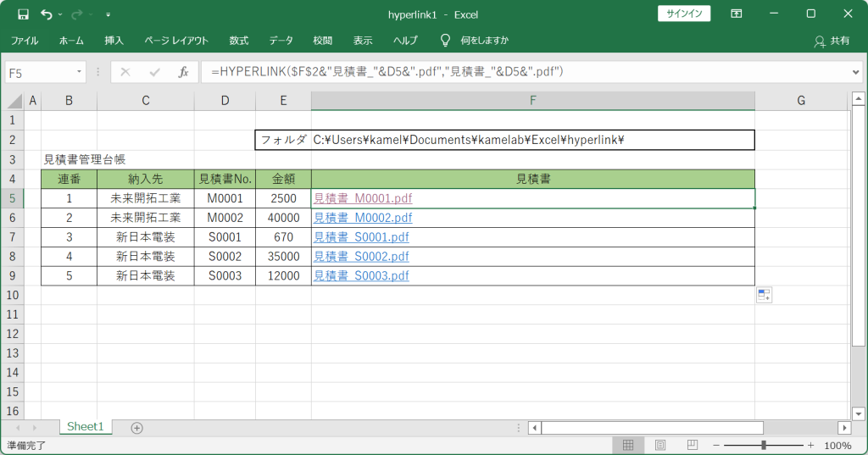Image resolution: width=868 pixels, height=455 pixels.
Task: Click the Select All corner triangle
Action: click(x=15, y=101)
